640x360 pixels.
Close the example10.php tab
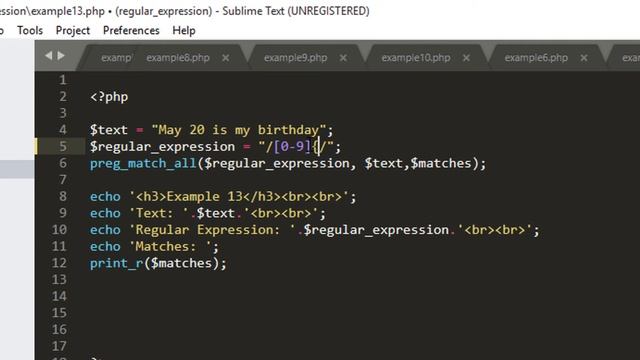point(466,58)
